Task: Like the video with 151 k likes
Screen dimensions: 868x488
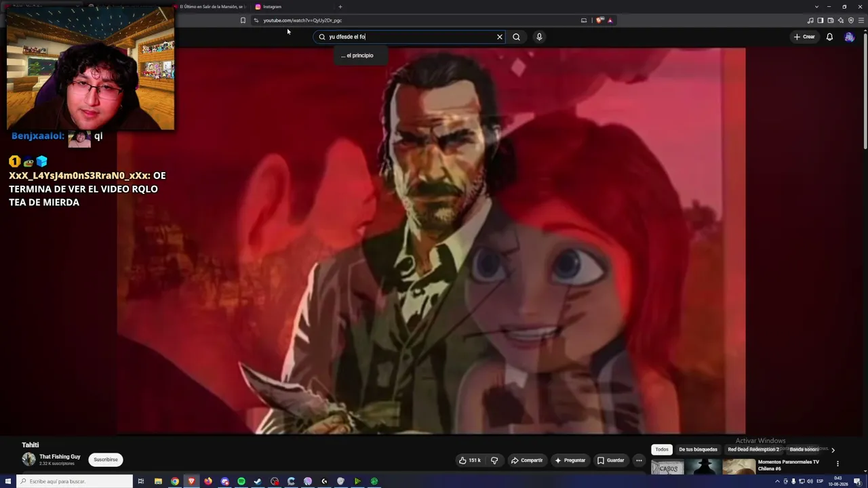Action: click(x=470, y=460)
